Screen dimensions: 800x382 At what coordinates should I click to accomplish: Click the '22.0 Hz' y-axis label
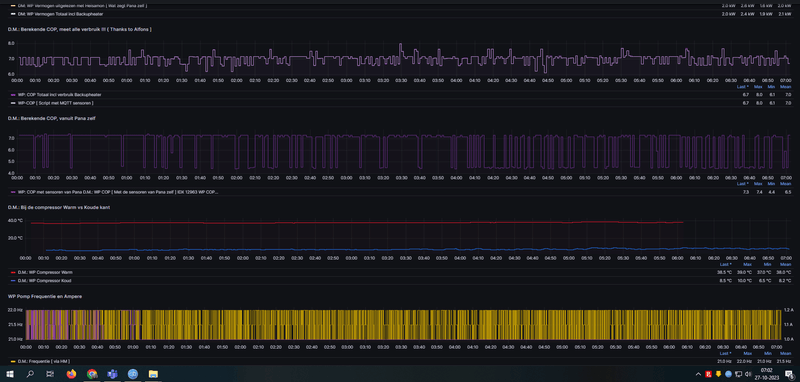tap(14, 310)
